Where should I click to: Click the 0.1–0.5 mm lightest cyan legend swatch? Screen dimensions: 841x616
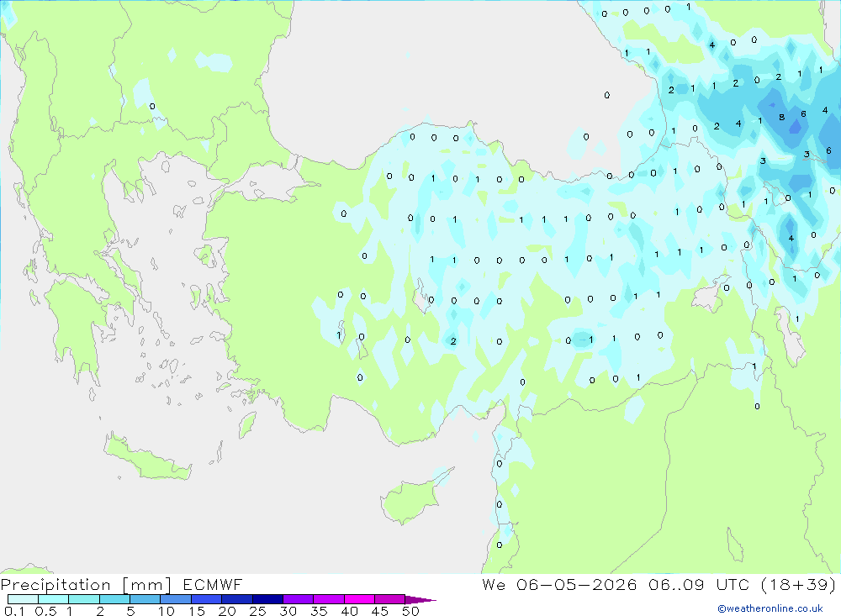pos(23,599)
